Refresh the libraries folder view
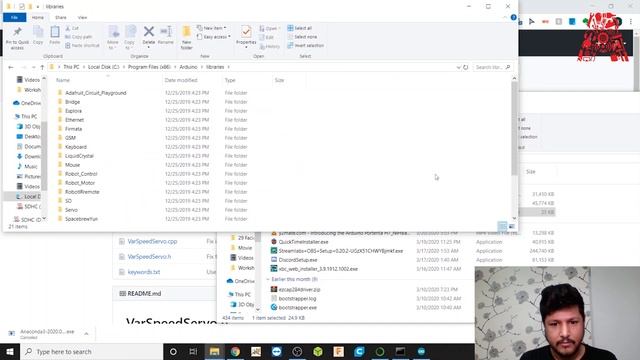The width and height of the screenshot is (640, 360). (465, 67)
